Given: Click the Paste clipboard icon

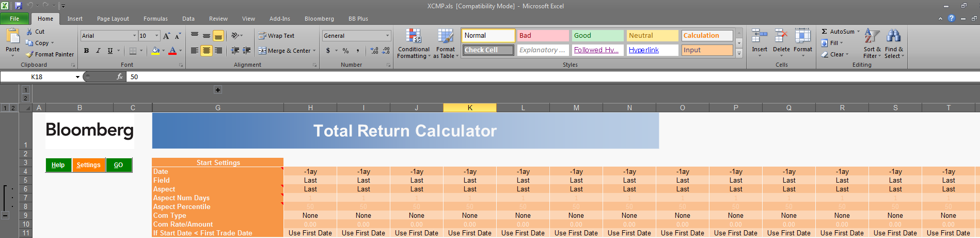Looking at the screenshot, I should (x=12, y=36).
